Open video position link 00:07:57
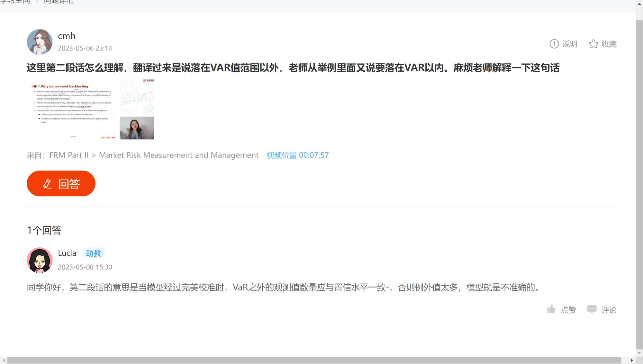Screen dimensions: 643x364 297,155
